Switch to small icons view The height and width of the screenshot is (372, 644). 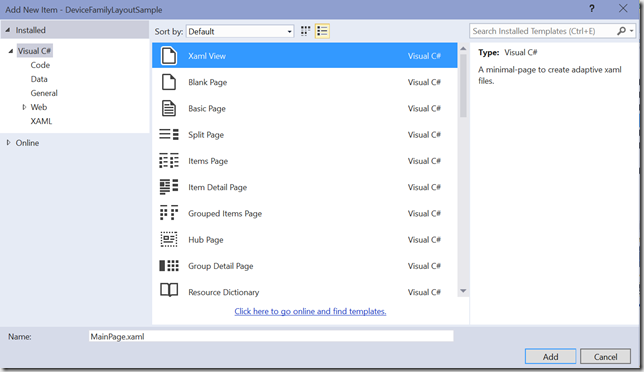tap(305, 31)
